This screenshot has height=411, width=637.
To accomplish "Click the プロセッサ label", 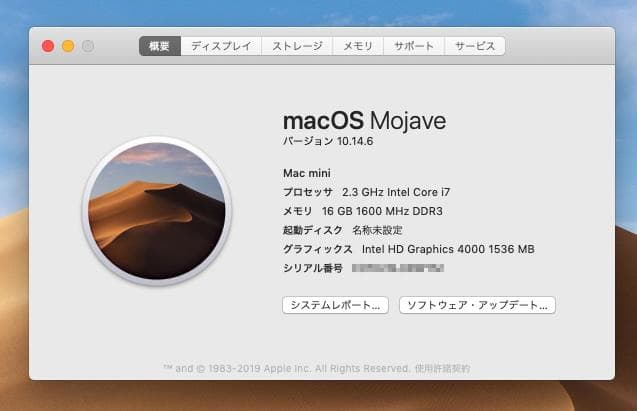I will [308, 192].
